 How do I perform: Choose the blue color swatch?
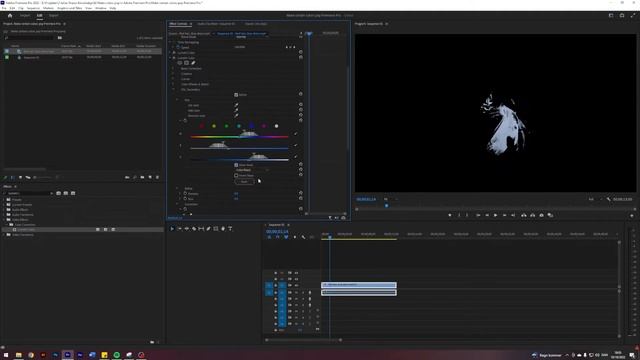pos(251,126)
